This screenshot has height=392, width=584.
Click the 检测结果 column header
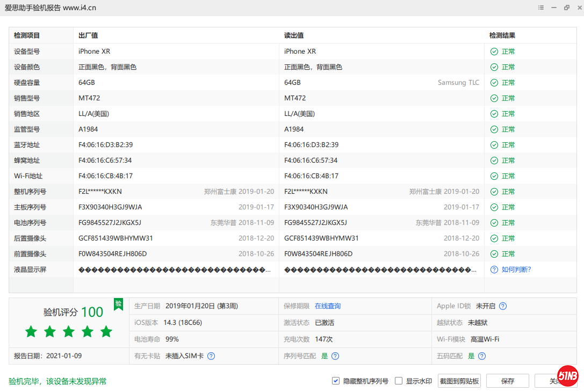coord(502,35)
